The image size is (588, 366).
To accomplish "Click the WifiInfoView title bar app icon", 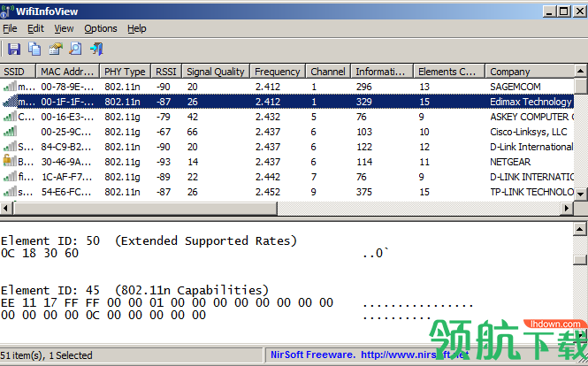I will coord(7,11).
